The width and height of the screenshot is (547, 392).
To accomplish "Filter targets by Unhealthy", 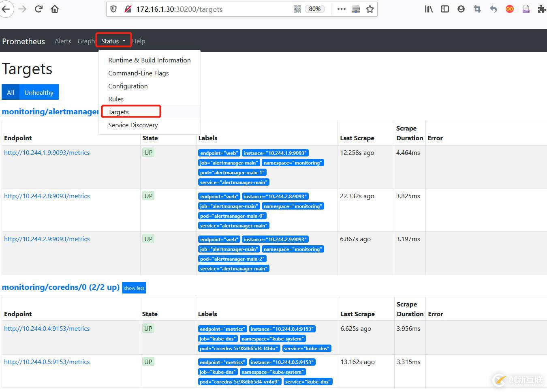I will click(x=39, y=92).
